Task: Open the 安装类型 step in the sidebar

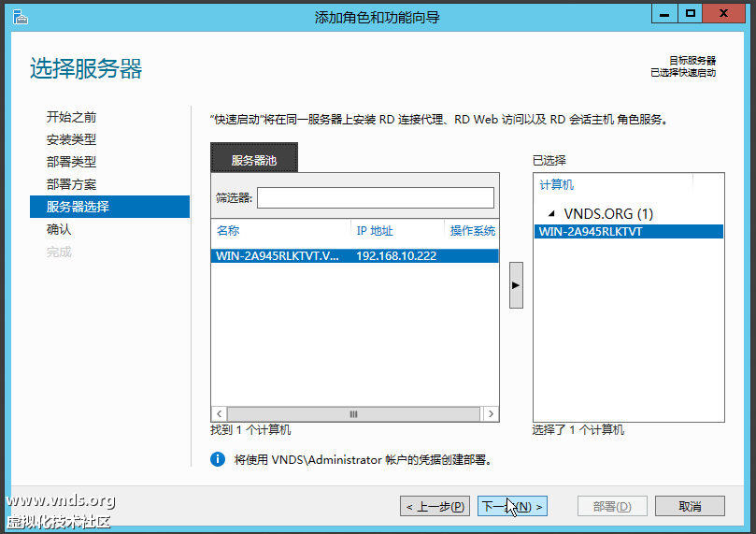Action: [71, 139]
